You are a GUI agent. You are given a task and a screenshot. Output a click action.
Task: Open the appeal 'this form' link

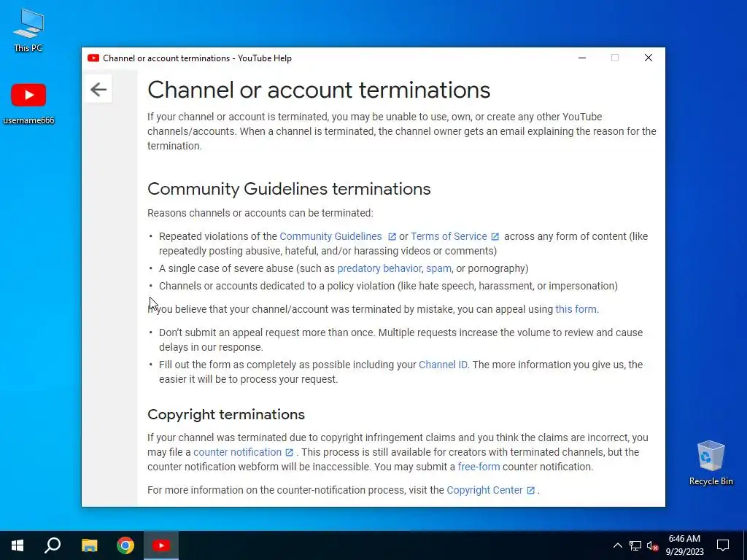point(576,309)
